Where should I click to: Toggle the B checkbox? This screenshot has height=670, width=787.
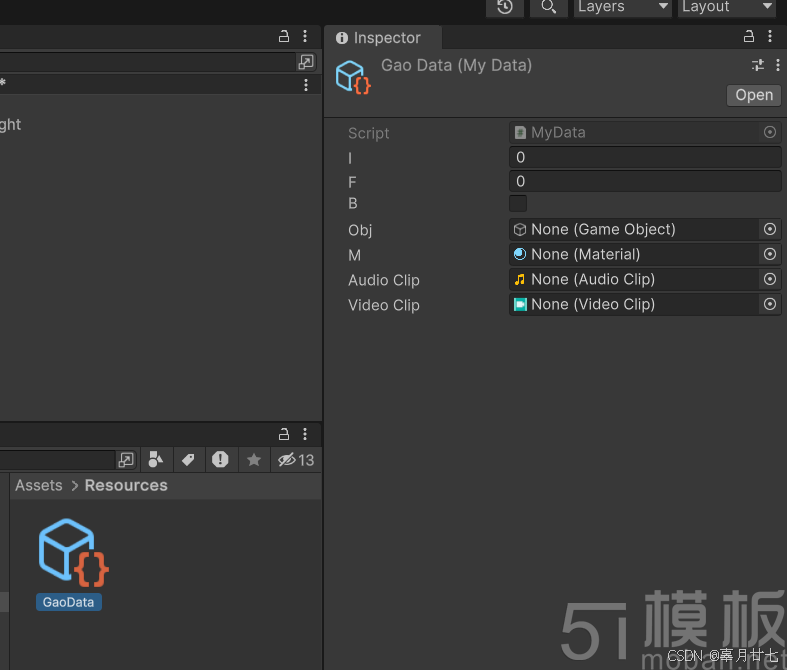(x=518, y=204)
